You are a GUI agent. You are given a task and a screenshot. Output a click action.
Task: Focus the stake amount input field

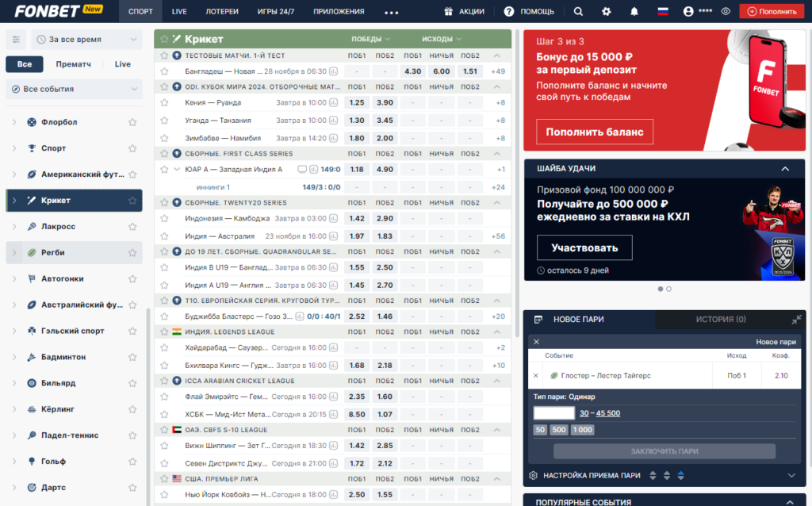tap(554, 412)
